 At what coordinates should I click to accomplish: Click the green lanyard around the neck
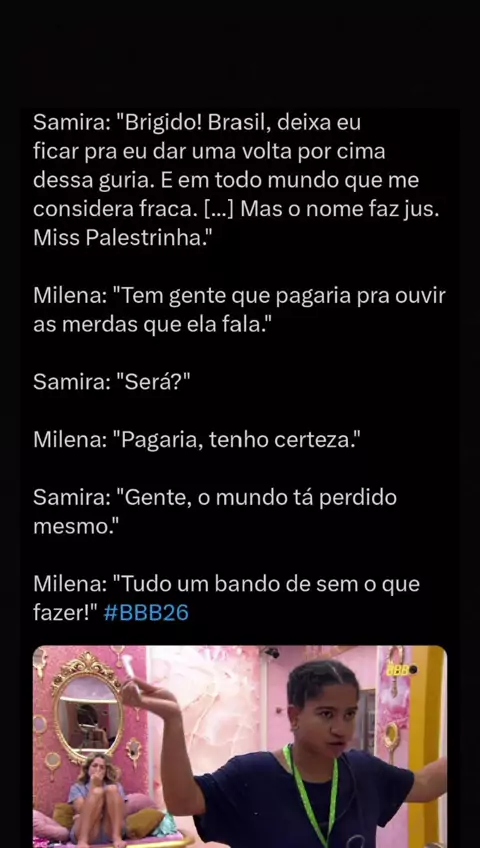pos(312,795)
